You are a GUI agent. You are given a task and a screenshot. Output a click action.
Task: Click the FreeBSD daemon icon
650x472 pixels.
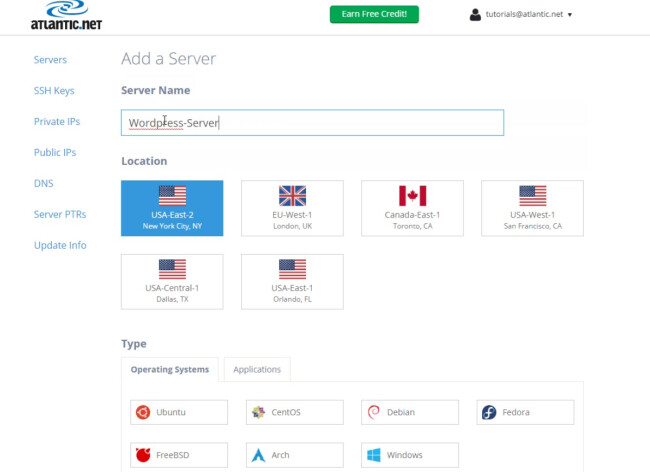pos(143,455)
